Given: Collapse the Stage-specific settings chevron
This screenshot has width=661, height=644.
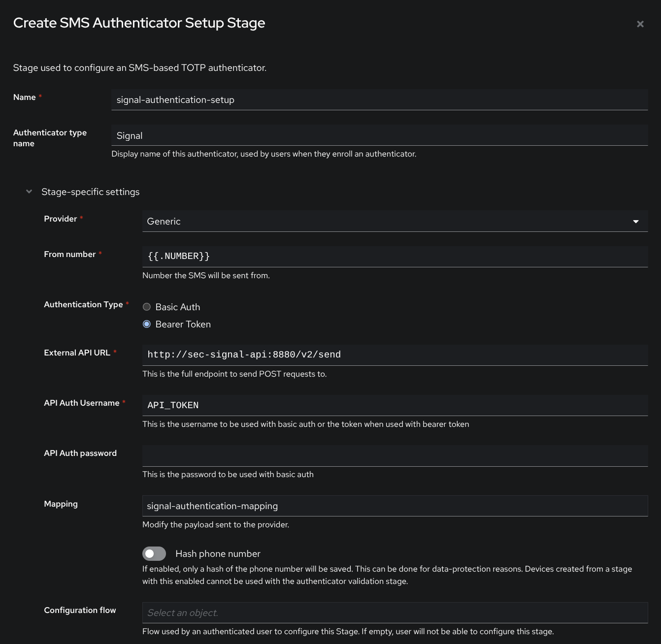Looking at the screenshot, I should pos(29,192).
